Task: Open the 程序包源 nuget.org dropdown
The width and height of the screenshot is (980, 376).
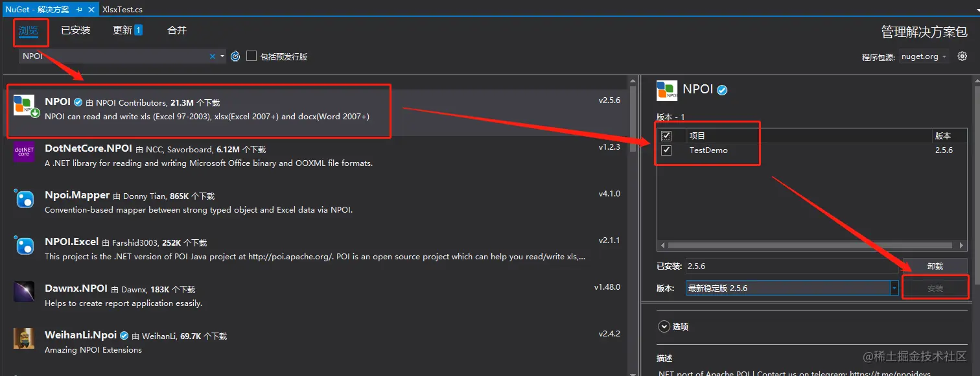Action: (924, 56)
